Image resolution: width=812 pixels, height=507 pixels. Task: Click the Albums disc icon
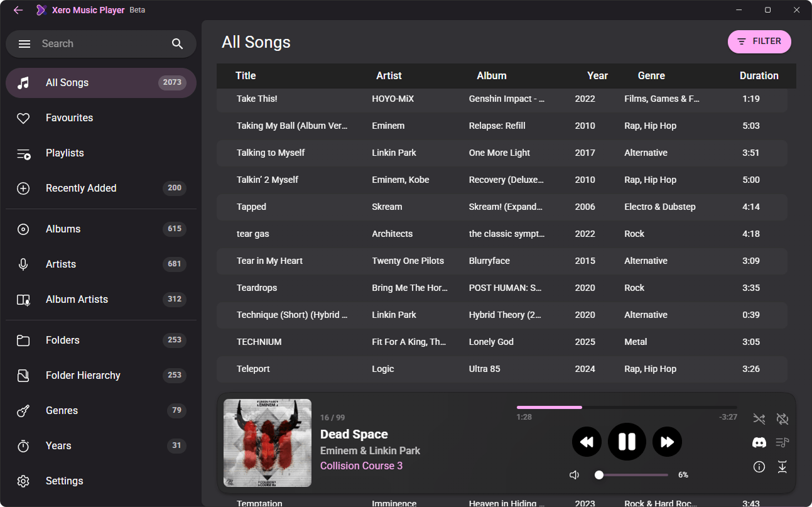(x=23, y=229)
